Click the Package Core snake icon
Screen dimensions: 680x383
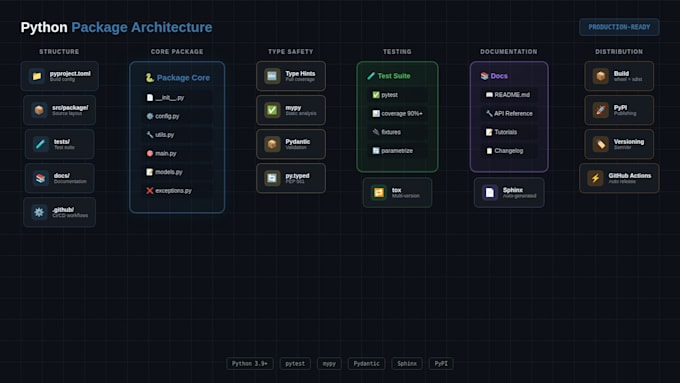coord(150,78)
